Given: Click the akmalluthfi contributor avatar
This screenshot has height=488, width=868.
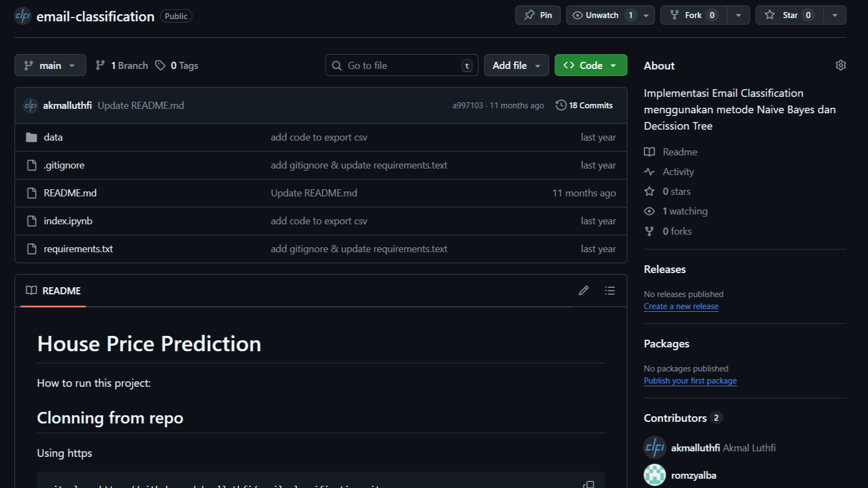Looking at the screenshot, I should 655,448.
